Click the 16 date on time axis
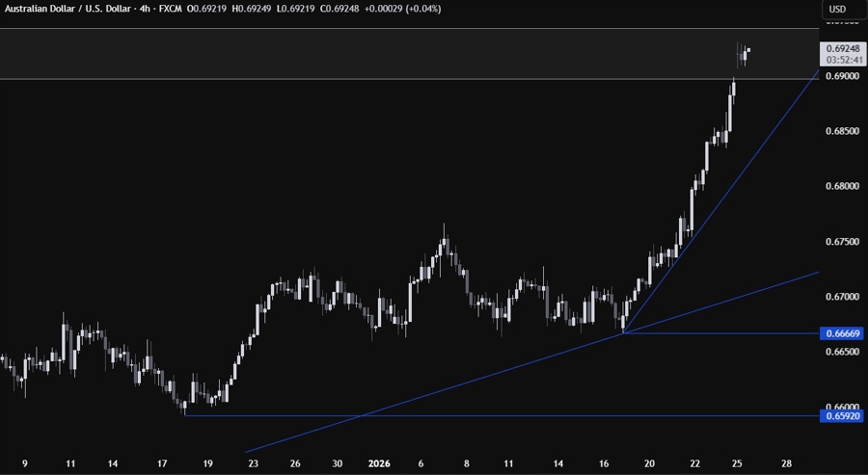This screenshot has width=868, height=475. click(x=604, y=463)
